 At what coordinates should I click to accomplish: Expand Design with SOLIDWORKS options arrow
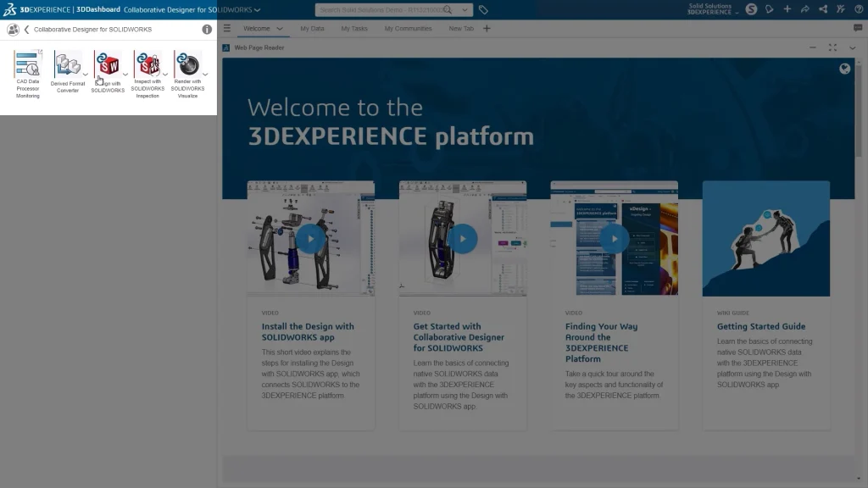tap(125, 75)
